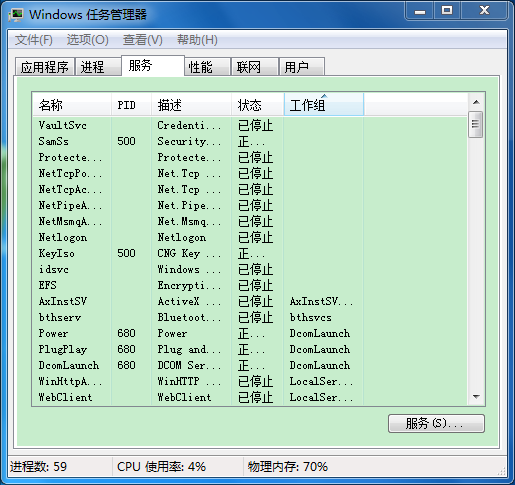Open the 文件(F) menu
The height and width of the screenshot is (485, 515).
[34, 40]
